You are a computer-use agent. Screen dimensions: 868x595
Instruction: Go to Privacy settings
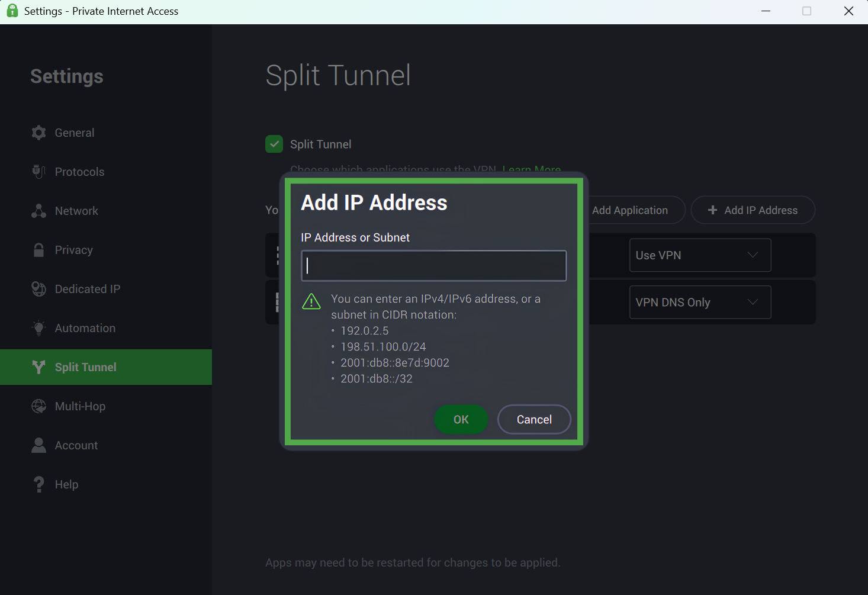(106, 250)
